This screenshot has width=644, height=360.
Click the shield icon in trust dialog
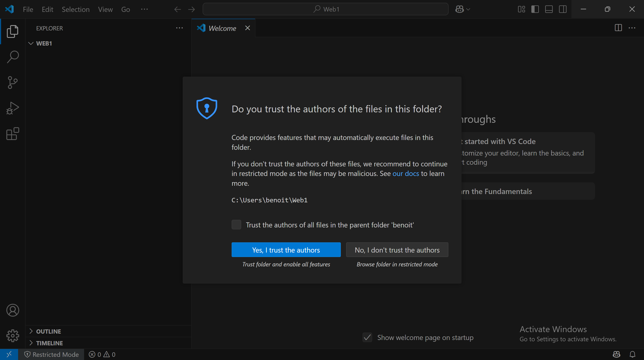[207, 108]
